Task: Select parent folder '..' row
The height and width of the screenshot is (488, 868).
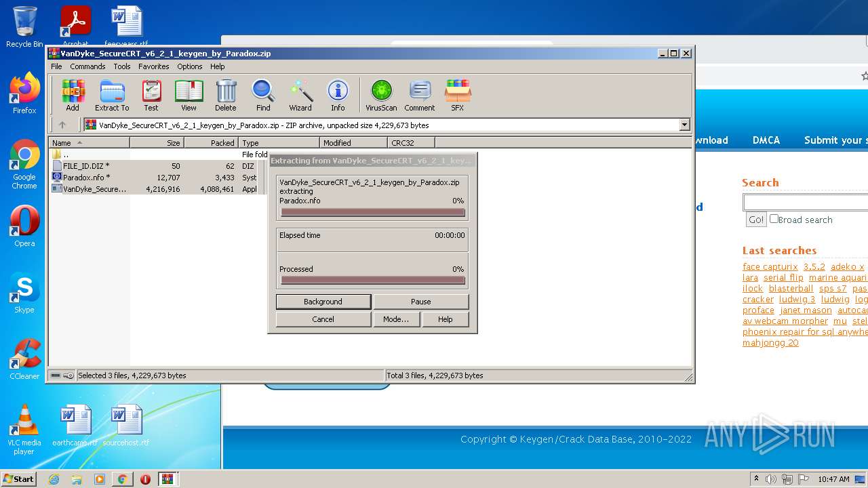Action: coord(158,155)
